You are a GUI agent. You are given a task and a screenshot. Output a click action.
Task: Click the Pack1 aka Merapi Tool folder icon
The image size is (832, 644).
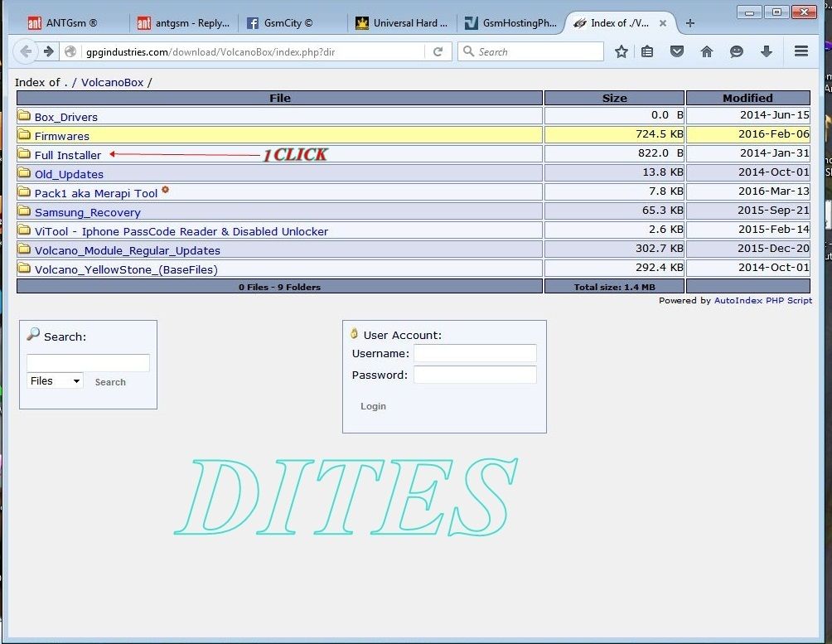click(x=24, y=191)
